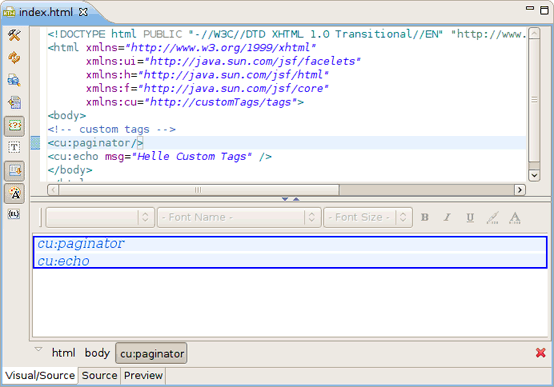Image resolution: width=554 pixels, height=387 pixels.
Task: Select cu:paginator in the visual pane
Action: coord(81,244)
